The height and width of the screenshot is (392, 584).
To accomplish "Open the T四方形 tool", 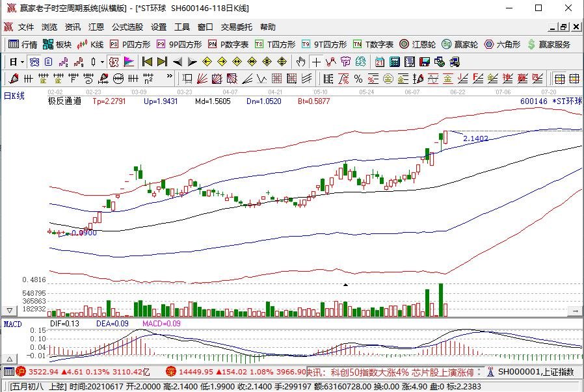I will [x=275, y=45].
